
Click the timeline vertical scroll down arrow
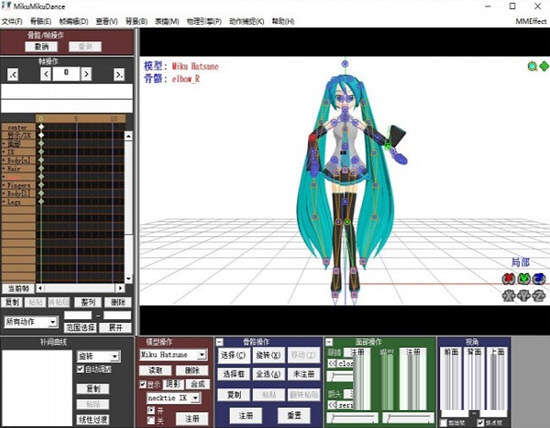coord(129,279)
